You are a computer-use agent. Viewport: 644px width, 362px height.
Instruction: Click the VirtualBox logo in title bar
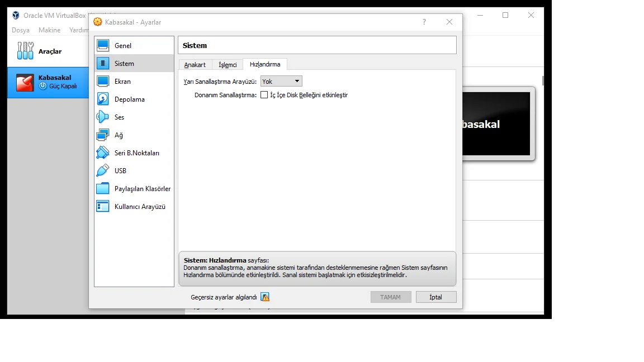[x=16, y=15]
